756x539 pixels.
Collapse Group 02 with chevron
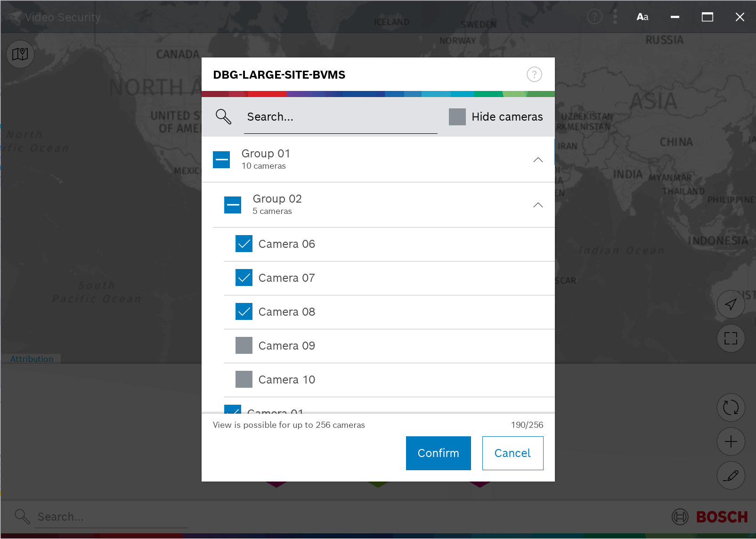(x=538, y=205)
